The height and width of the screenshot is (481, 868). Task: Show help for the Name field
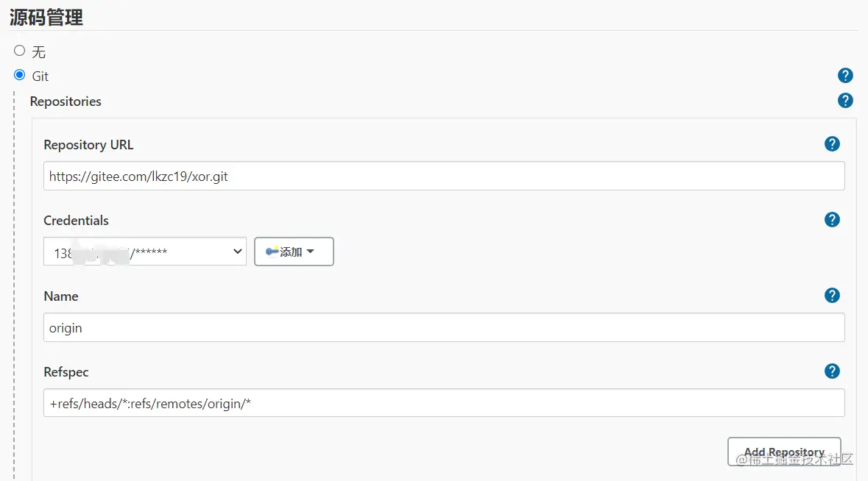click(832, 295)
